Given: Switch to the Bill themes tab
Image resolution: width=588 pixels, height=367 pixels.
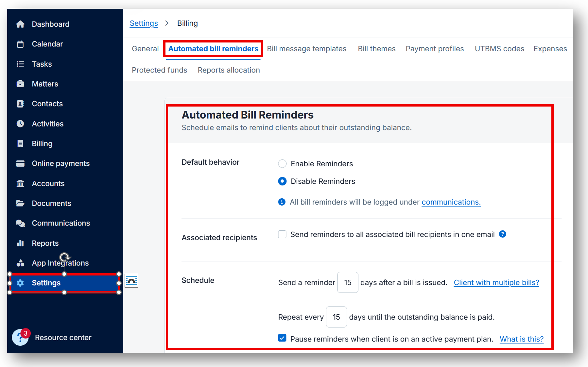Looking at the screenshot, I should tap(376, 48).
